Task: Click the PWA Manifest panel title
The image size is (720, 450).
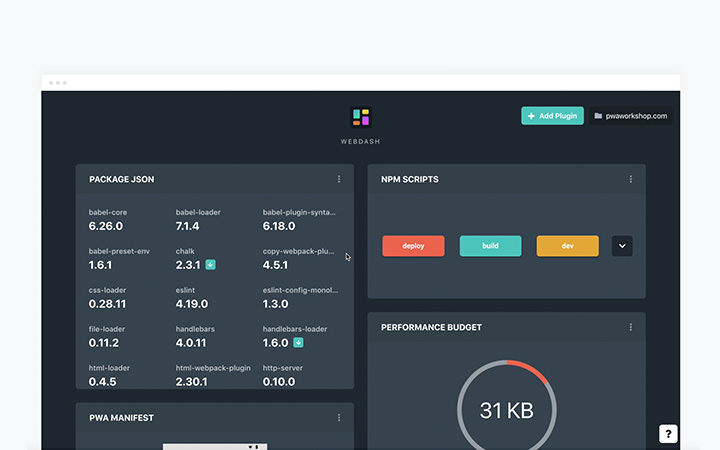Action: (x=121, y=417)
